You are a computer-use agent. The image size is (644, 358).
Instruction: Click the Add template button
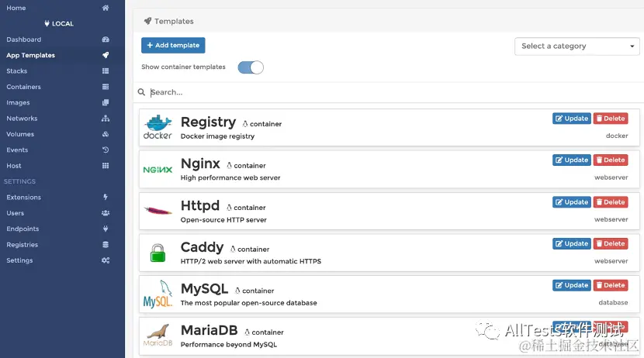[173, 45]
